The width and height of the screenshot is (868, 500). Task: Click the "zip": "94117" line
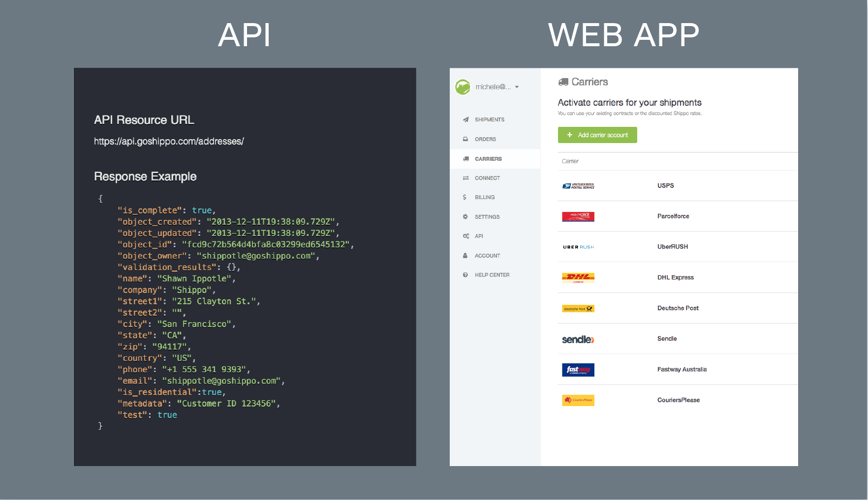click(154, 347)
